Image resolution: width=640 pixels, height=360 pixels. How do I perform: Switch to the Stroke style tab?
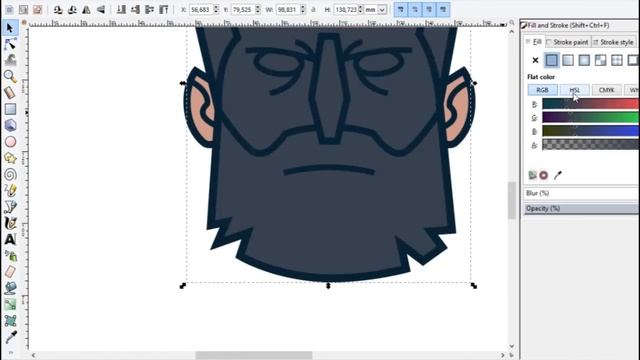click(x=613, y=42)
